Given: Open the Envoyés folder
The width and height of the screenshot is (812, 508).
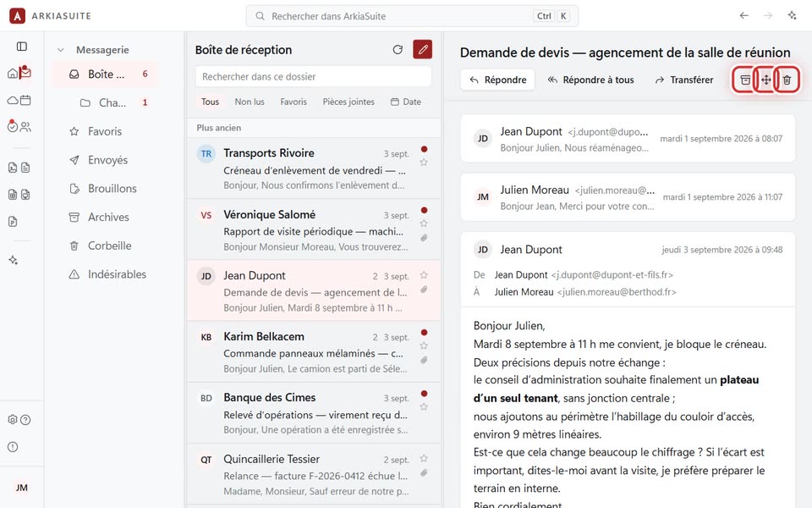Looking at the screenshot, I should pyautogui.click(x=105, y=160).
